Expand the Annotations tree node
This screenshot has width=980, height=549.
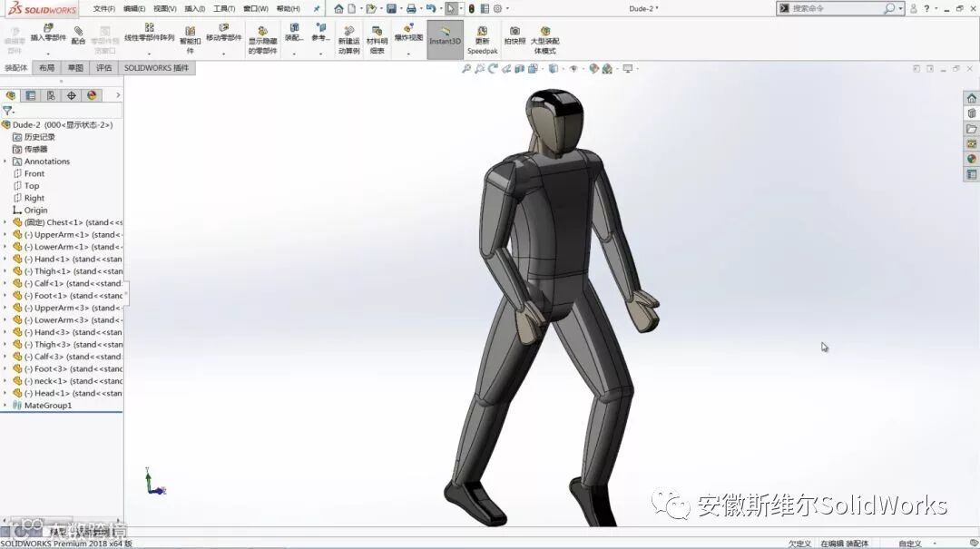(5, 162)
